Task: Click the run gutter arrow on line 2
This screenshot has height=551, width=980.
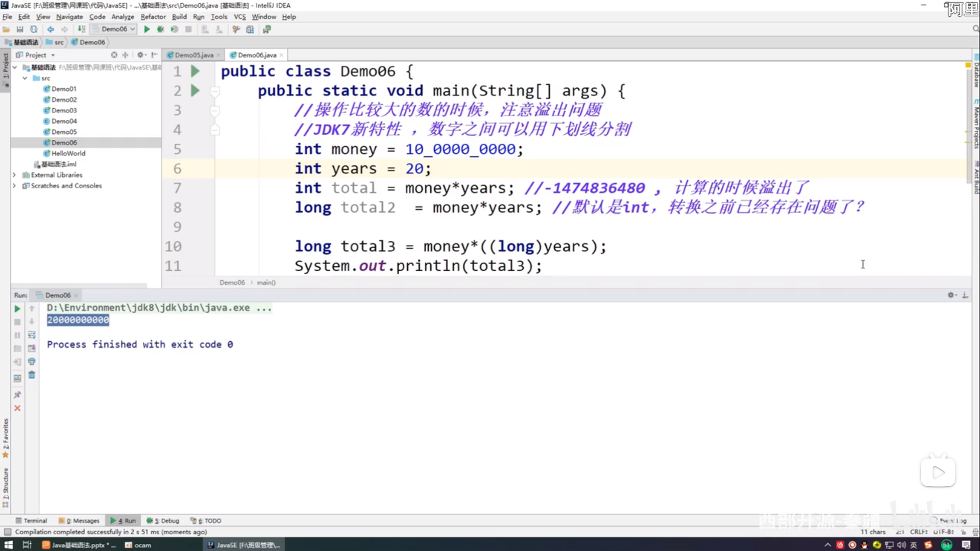Action: [195, 91]
